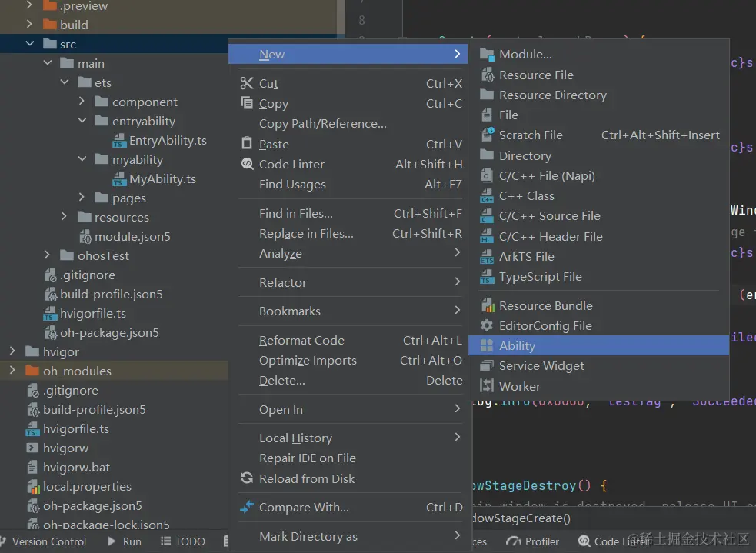Click the Module icon in New submenu
The image size is (756, 553).
tap(487, 55)
